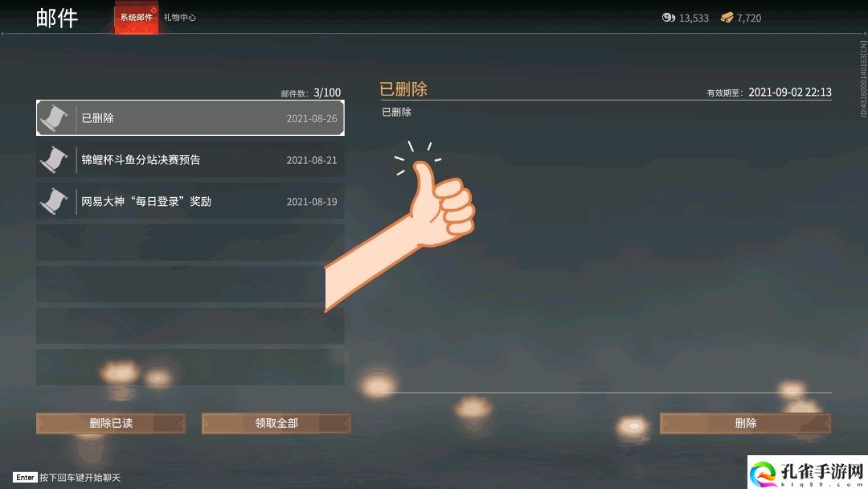Click the 孔雀手游网 logo icon
Screen dimensions: 868x489
(764, 475)
